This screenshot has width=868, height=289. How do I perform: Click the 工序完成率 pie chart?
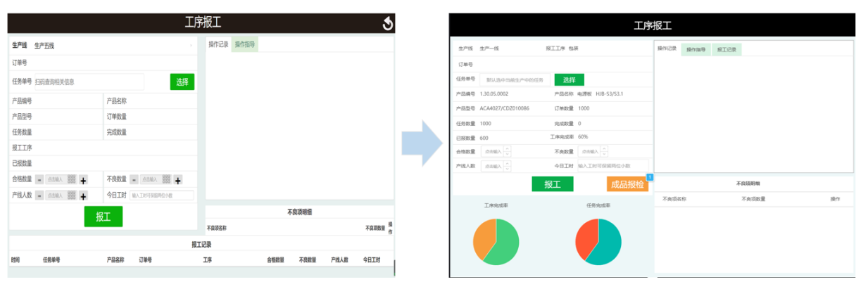pos(496,242)
